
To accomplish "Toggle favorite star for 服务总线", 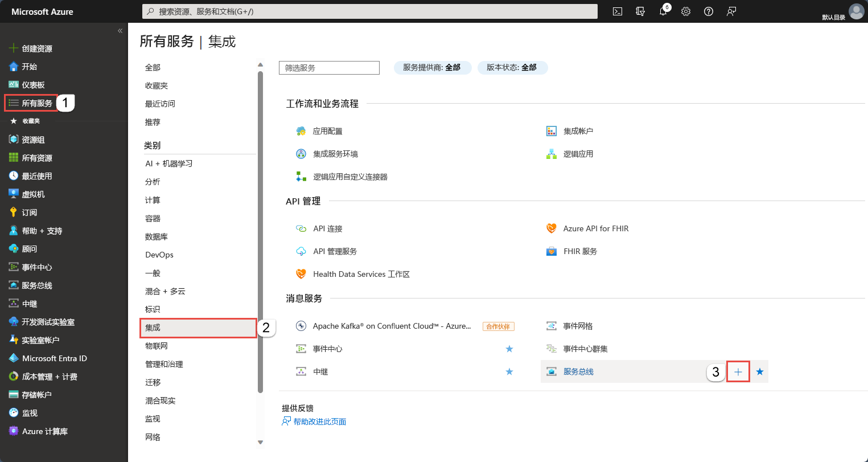I will click(x=760, y=372).
